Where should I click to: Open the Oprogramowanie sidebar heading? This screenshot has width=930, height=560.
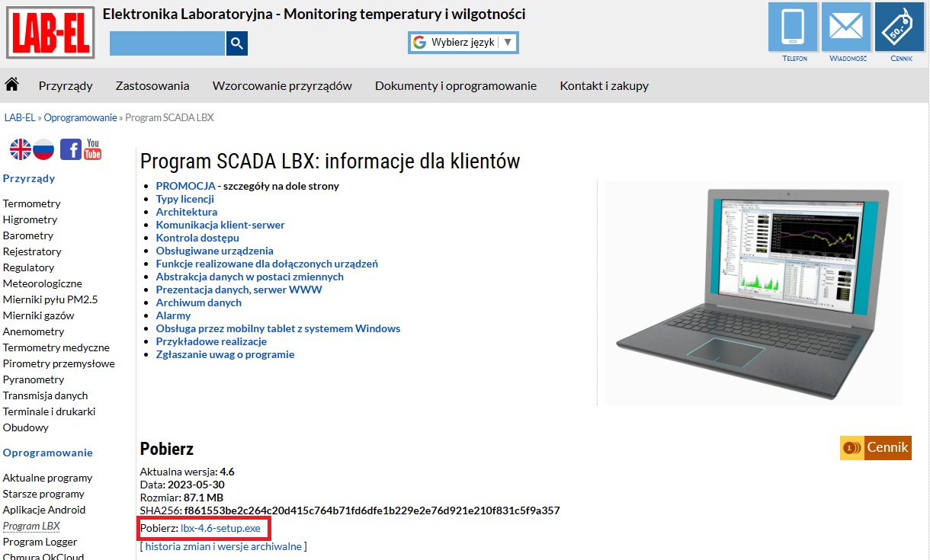coord(48,453)
